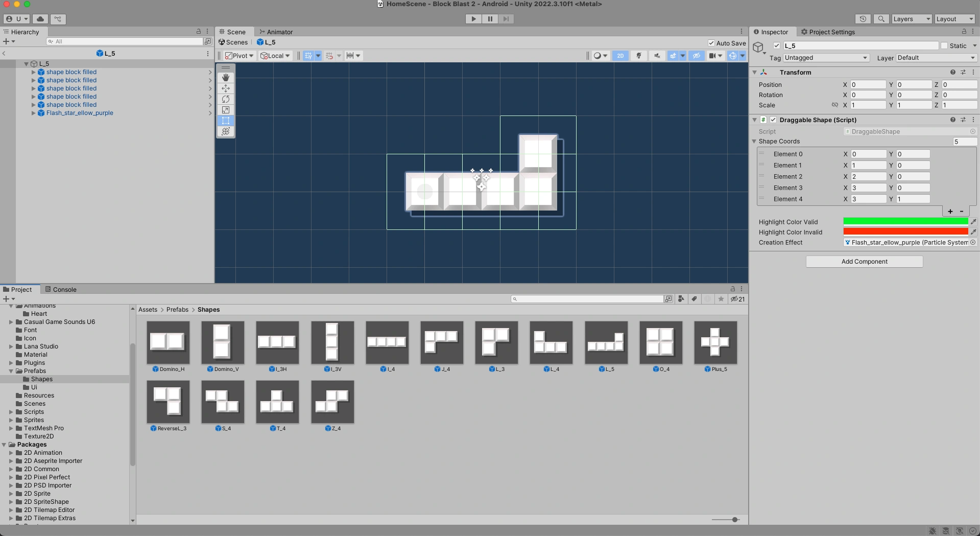980x536 pixels.
Task: Select the Rect tool
Action: pos(226,120)
